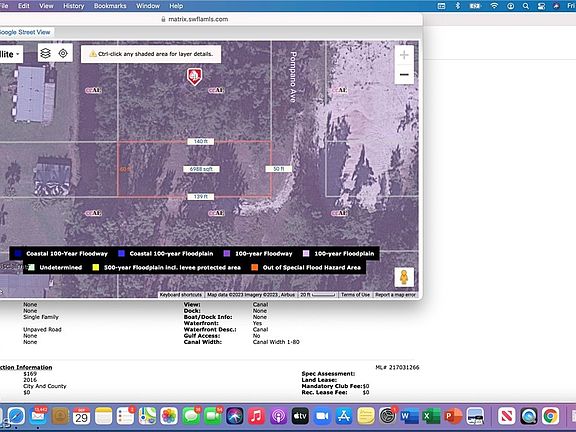The image size is (576, 432).
Task: Open Photos app from the dock
Action: click(169, 416)
